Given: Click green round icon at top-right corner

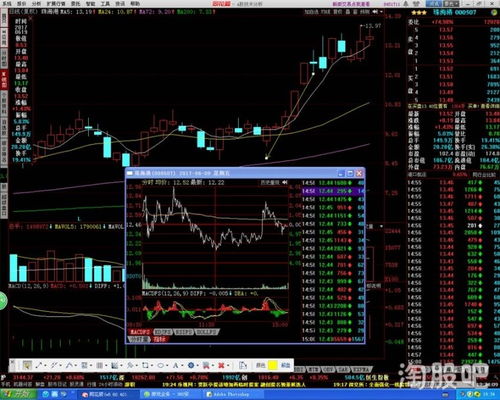Looking at the screenshot, I should point(494,12).
